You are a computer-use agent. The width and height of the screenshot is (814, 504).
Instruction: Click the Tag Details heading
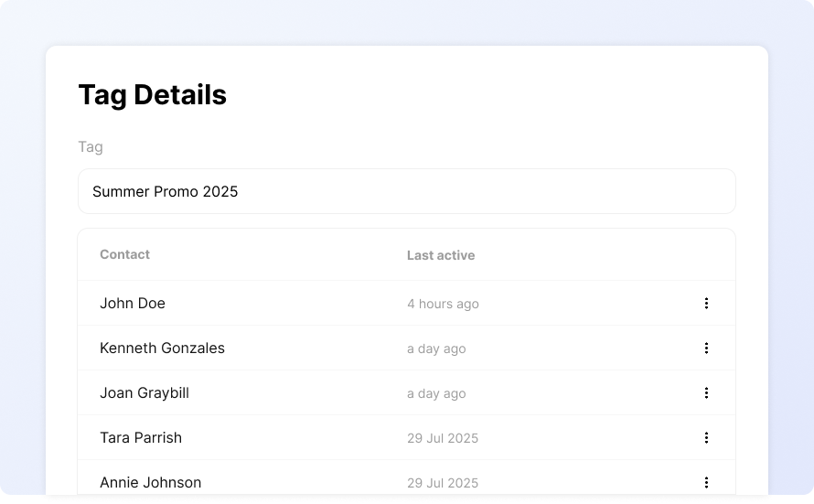pos(152,95)
